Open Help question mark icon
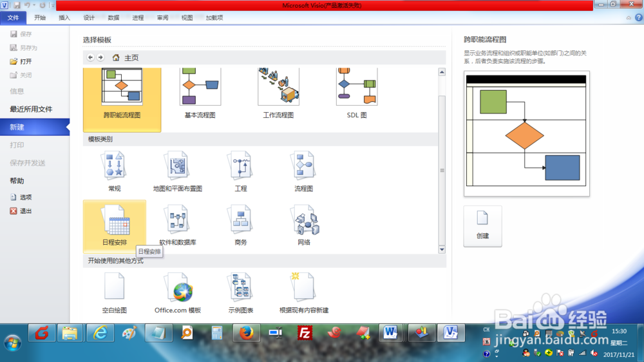This screenshot has height=362, width=644. [639, 17]
